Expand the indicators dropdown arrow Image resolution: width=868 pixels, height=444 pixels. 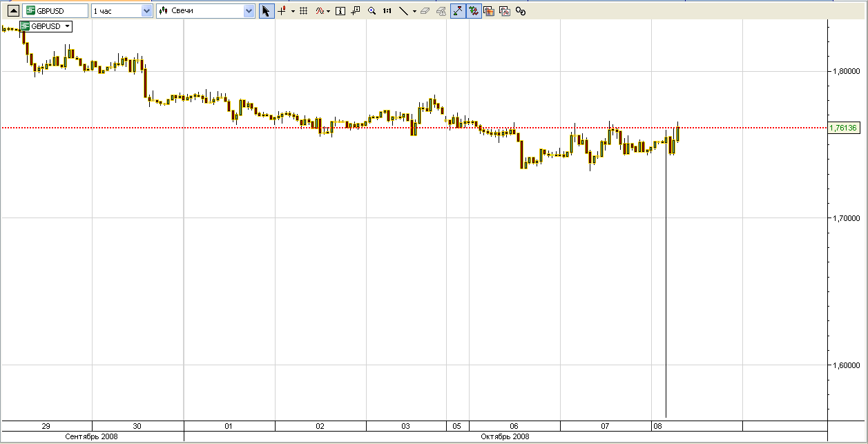[x=329, y=11]
